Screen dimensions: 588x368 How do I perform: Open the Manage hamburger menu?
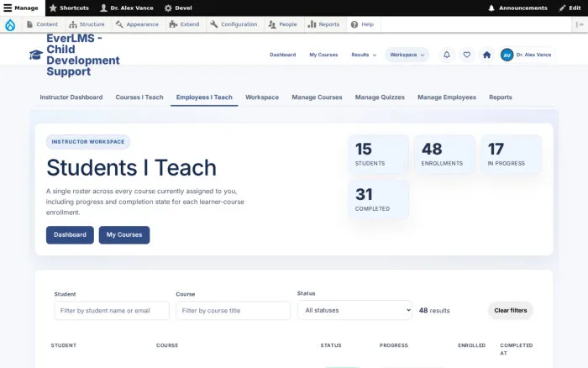click(x=21, y=8)
